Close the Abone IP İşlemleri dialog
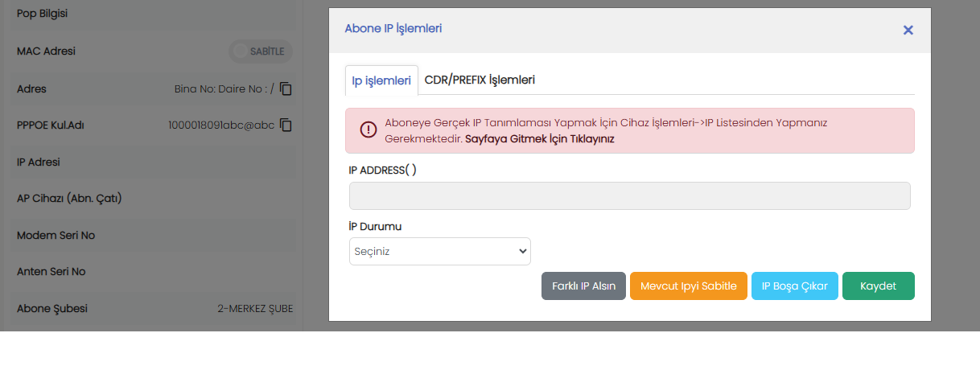 tap(908, 30)
